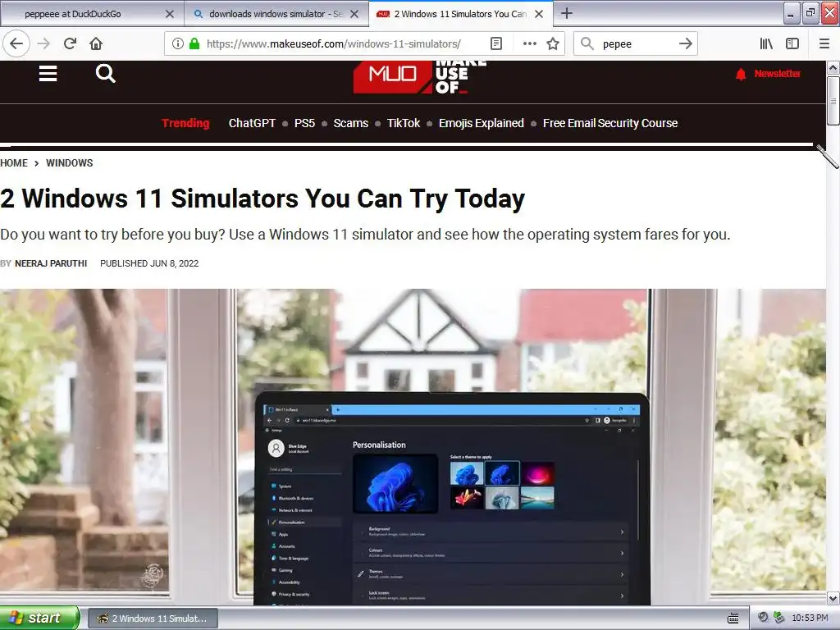Click in the URL address field

333,44
